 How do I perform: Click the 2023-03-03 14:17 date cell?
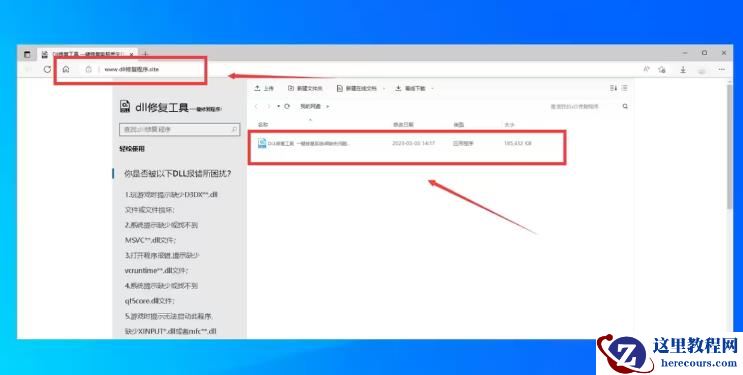click(x=414, y=143)
